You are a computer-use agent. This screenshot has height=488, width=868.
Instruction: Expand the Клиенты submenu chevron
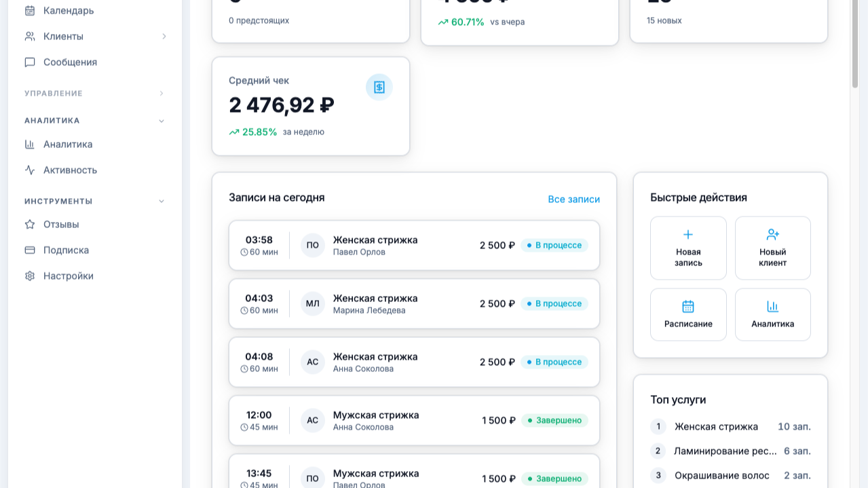click(164, 36)
